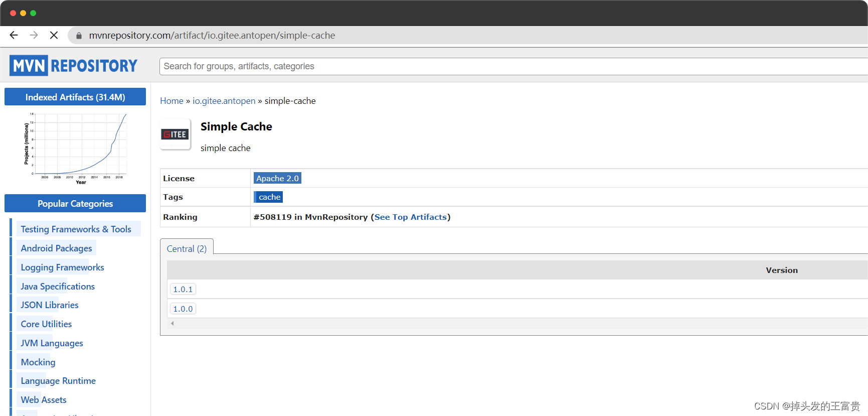
Task: Click the browser forward arrow
Action: (34, 35)
